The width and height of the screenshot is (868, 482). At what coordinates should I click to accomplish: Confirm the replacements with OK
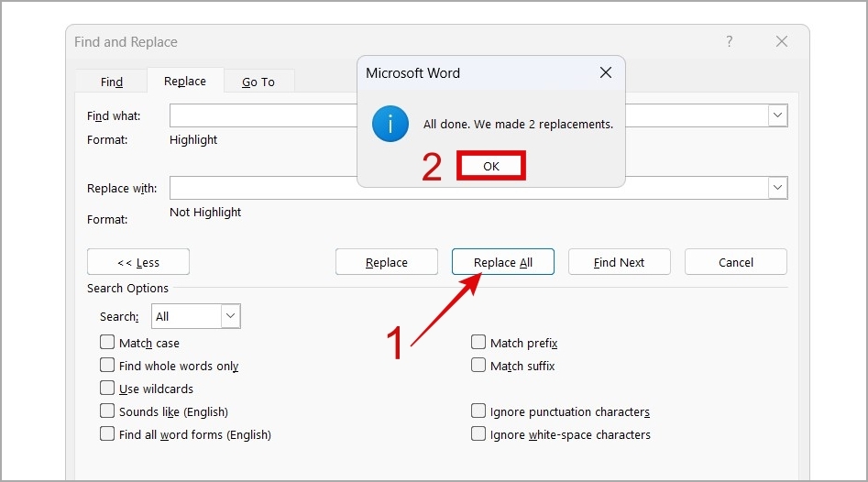(491, 166)
